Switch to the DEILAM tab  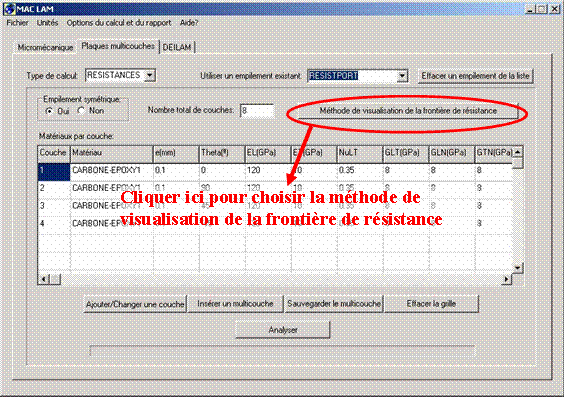coord(177,47)
